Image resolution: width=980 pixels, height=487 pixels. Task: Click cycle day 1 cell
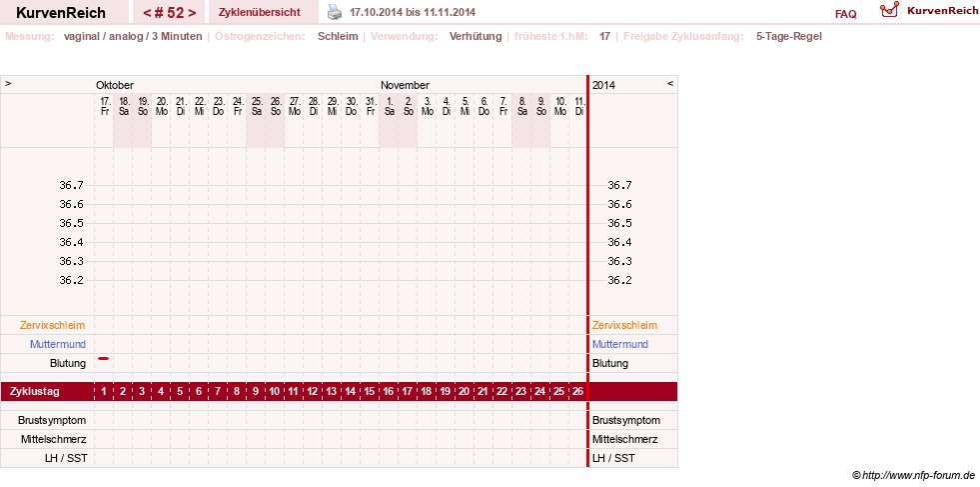pos(104,392)
